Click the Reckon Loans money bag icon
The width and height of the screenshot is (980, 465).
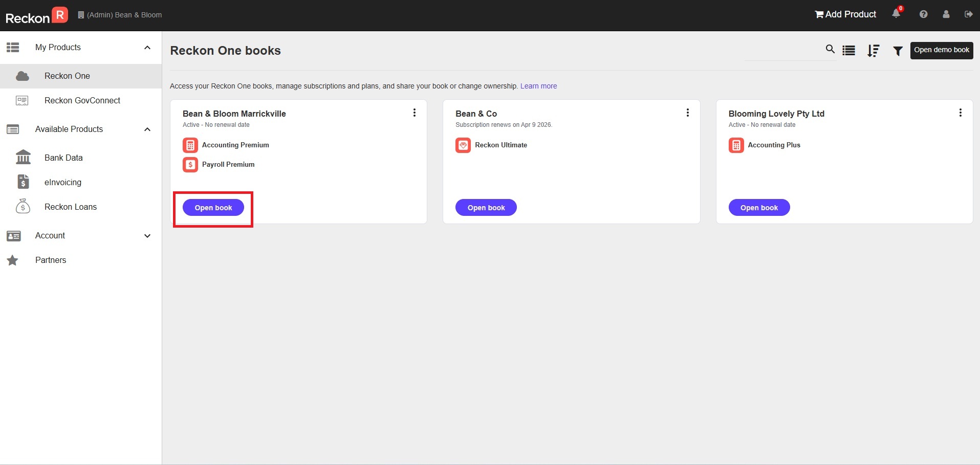point(23,206)
